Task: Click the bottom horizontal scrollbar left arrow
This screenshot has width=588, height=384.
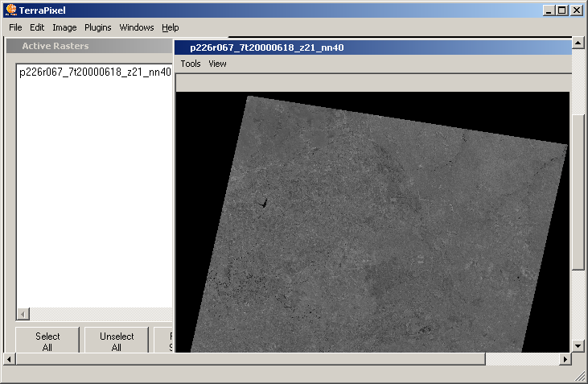Action: (x=10, y=359)
